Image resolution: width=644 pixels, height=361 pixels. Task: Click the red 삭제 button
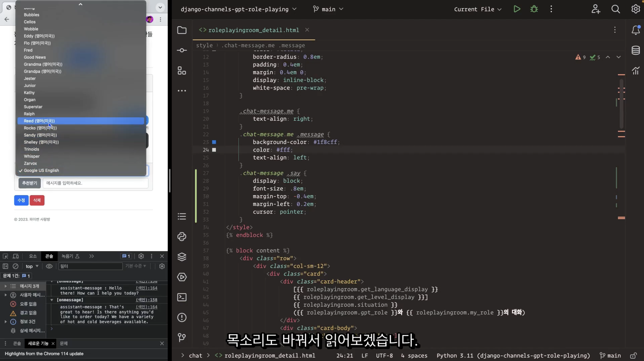point(37,200)
